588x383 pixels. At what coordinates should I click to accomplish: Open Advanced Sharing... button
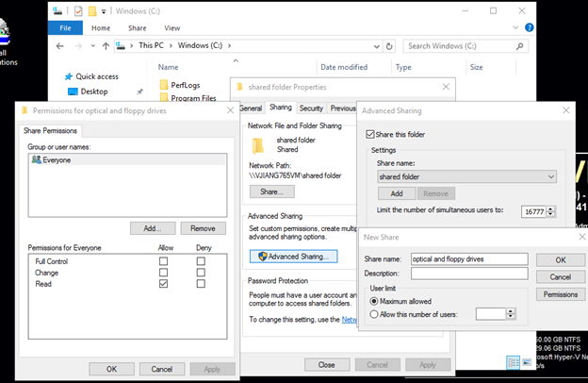pyautogui.click(x=294, y=257)
